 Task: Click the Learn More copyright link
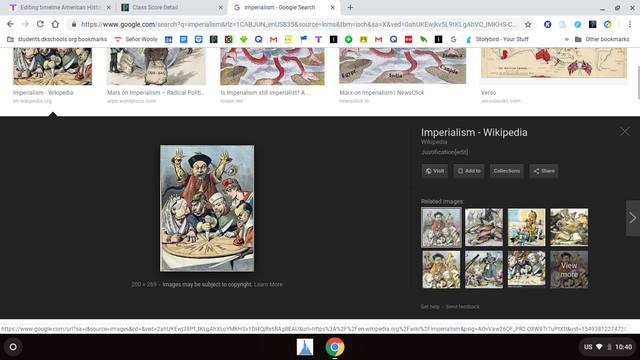click(x=268, y=284)
